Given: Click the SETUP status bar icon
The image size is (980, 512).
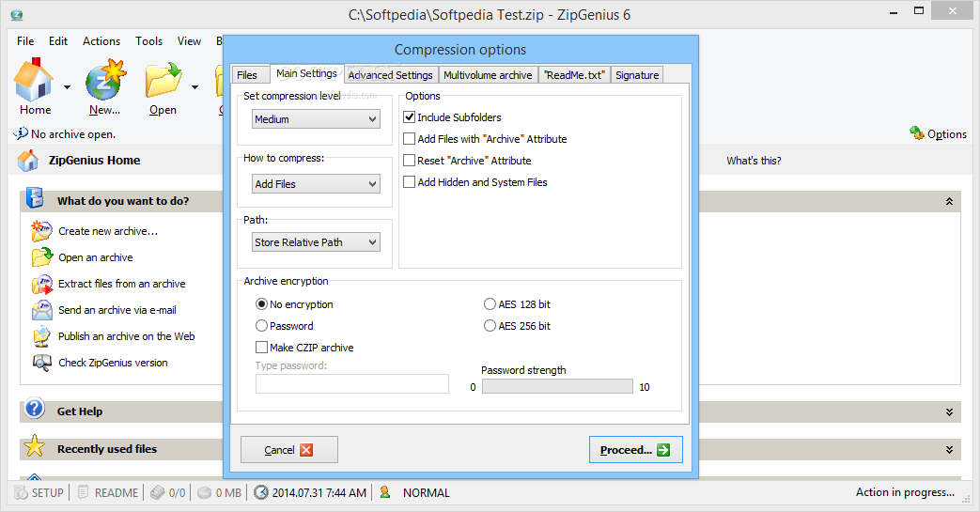Looking at the screenshot, I should (x=21, y=492).
